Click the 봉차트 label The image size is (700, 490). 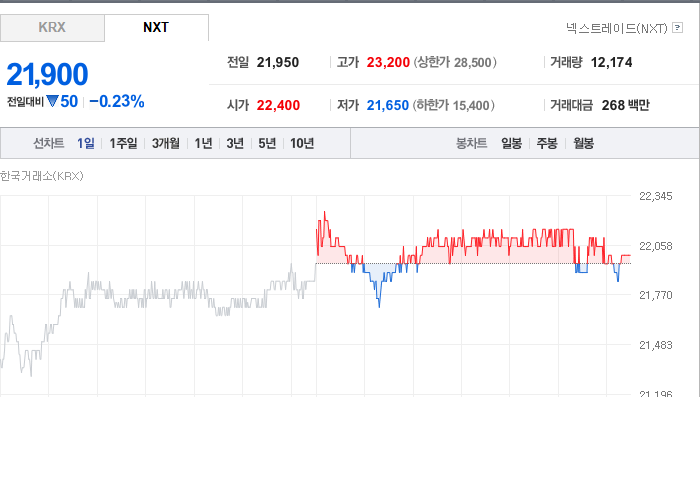471,143
